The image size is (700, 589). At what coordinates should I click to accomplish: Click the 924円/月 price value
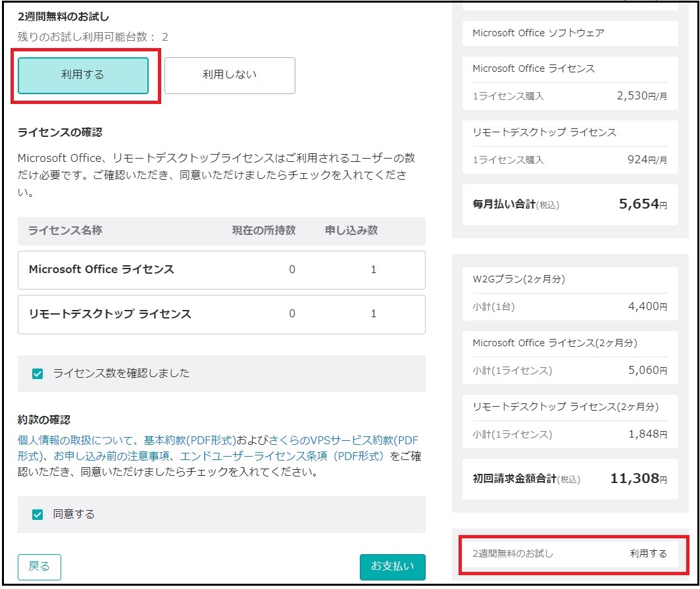647,160
